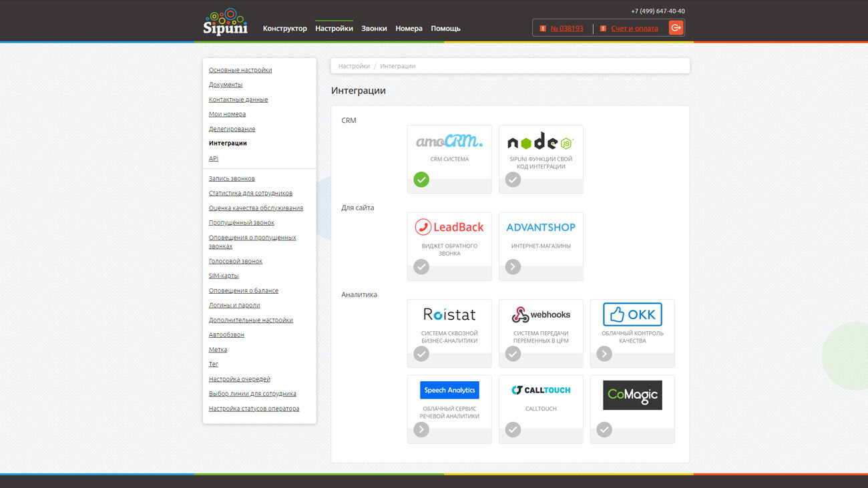This screenshot has height=488, width=868.
Task: Open the amoCRM integration logo
Action: tap(449, 141)
